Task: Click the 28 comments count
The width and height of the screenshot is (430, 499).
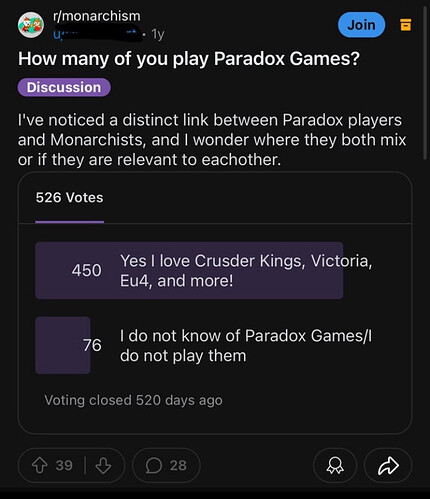Action: point(178,466)
